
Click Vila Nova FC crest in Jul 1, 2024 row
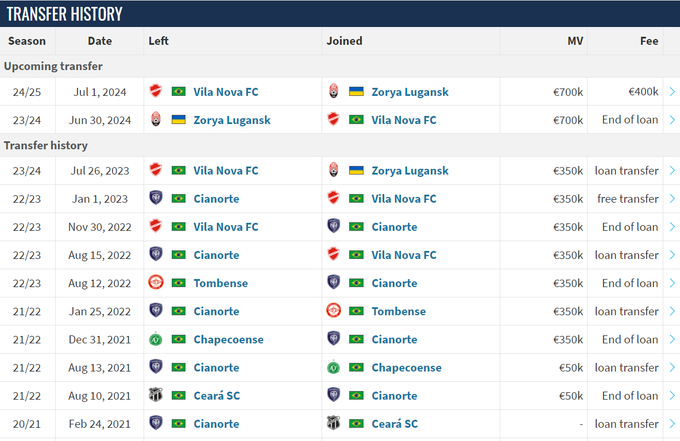click(156, 92)
